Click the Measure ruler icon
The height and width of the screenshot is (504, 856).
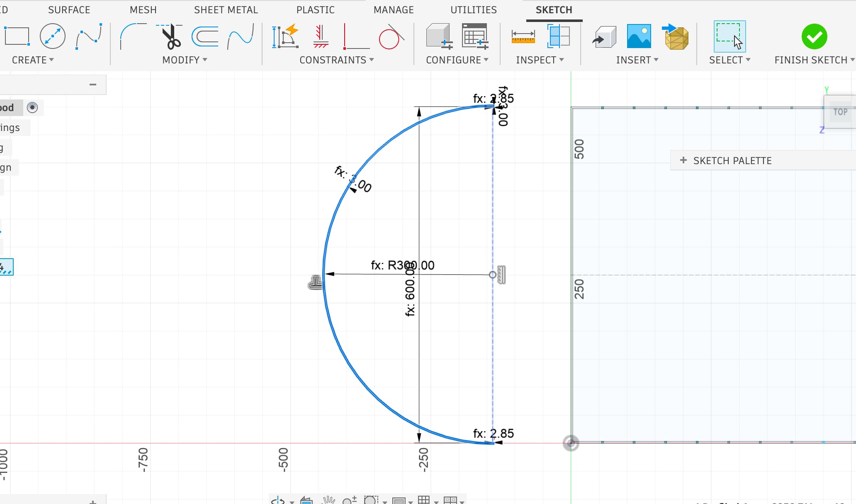523,37
